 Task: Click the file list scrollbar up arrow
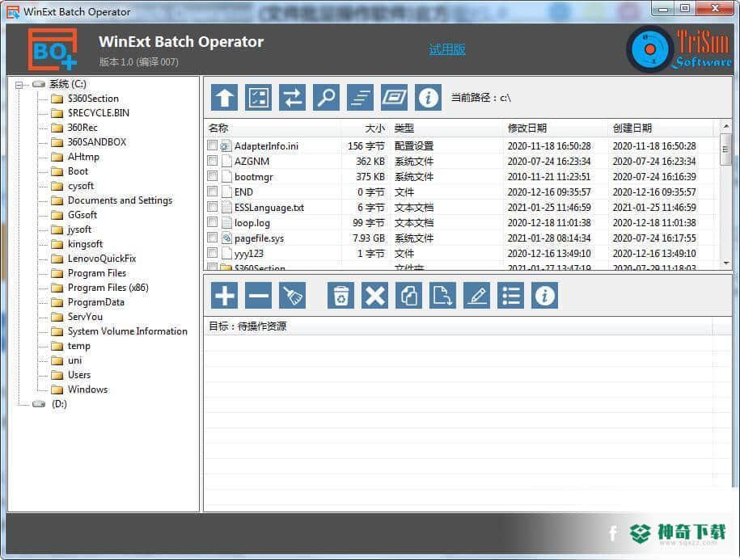coord(725,126)
